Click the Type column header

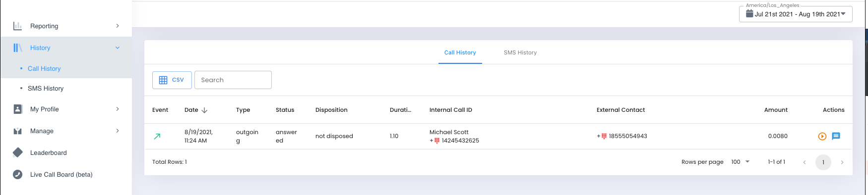[243, 110]
